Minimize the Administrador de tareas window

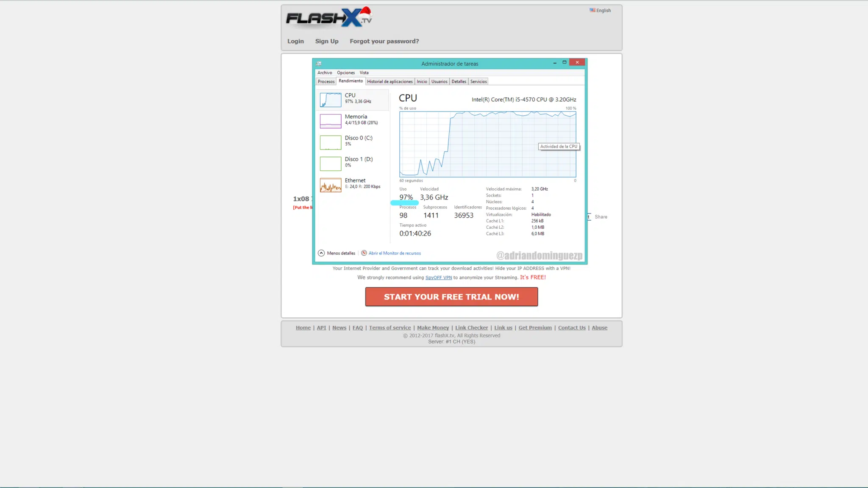[554, 63]
